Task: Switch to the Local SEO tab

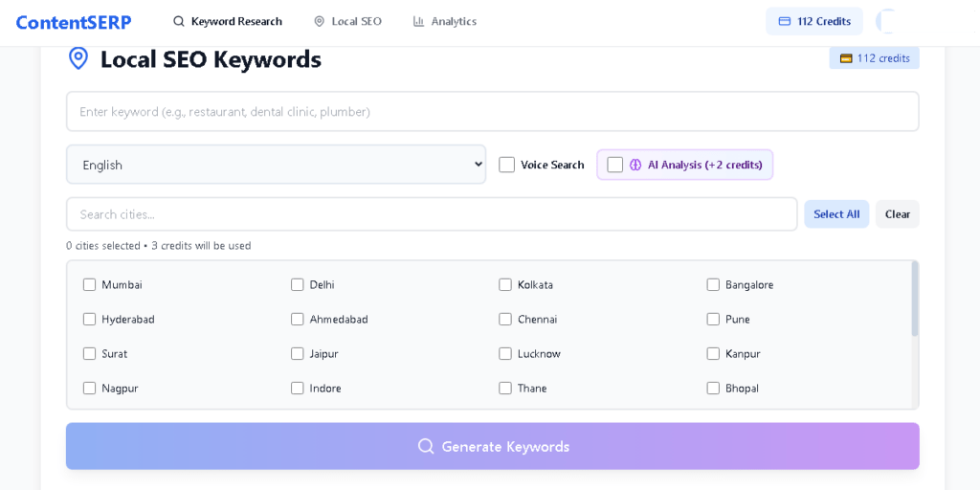Action: pos(347,21)
